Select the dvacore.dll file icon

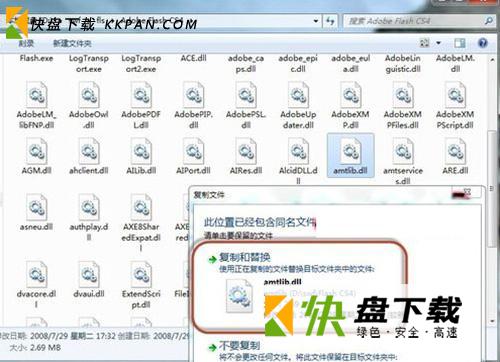tap(37, 275)
